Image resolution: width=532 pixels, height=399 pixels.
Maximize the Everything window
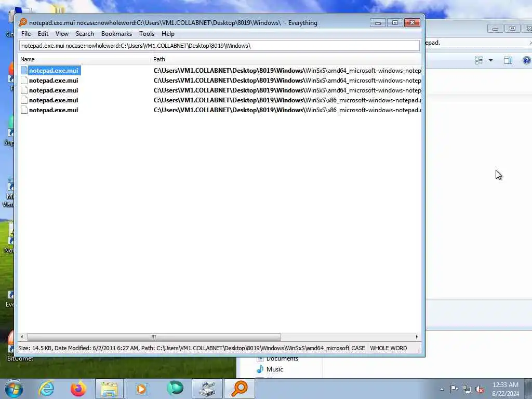[x=395, y=23]
